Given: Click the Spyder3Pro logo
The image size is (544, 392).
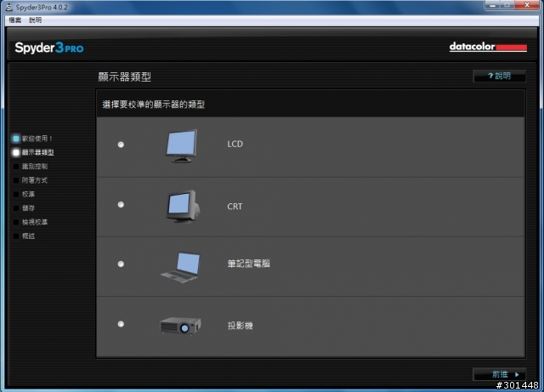Looking at the screenshot, I should coord(49,48).
